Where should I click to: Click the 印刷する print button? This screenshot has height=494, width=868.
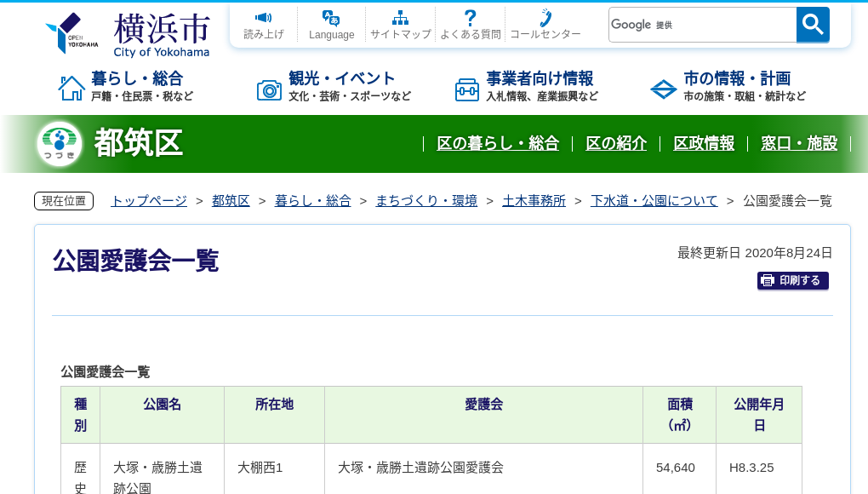(x=792, y=280)
